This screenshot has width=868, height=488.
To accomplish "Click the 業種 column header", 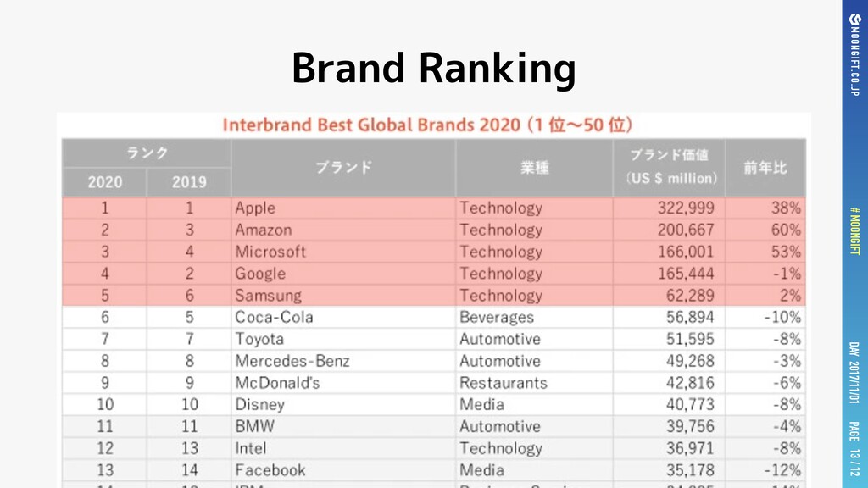I will coord(534,168).
